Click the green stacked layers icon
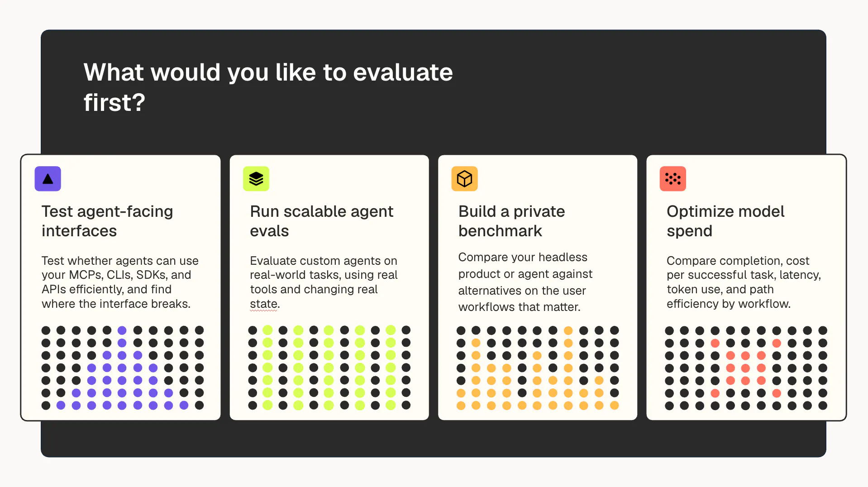868x487 pixels. point(256,179)
